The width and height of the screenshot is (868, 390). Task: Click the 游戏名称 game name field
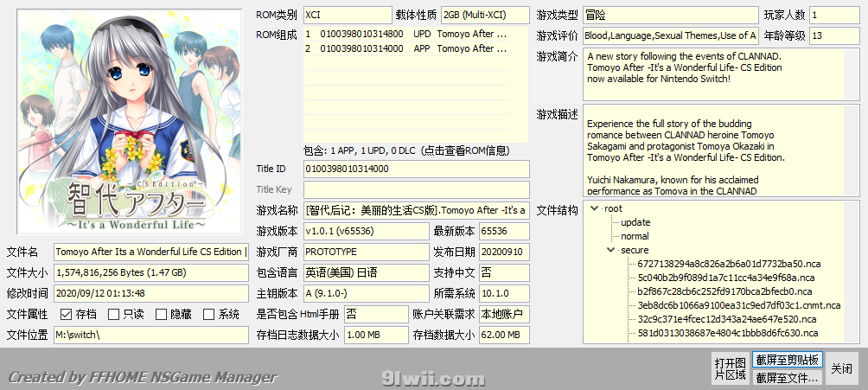417,210
